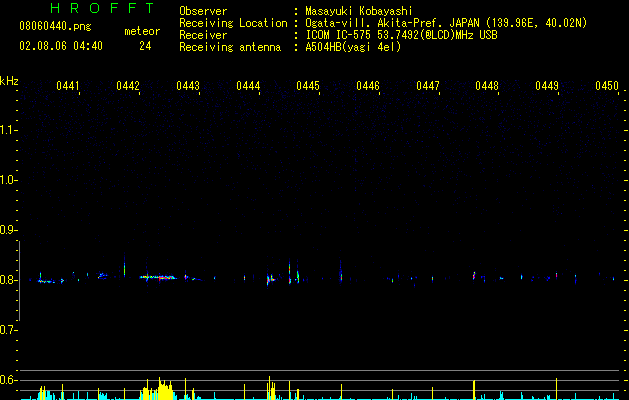Click the date stamp 02.08.06 04:40

(61, 46)
